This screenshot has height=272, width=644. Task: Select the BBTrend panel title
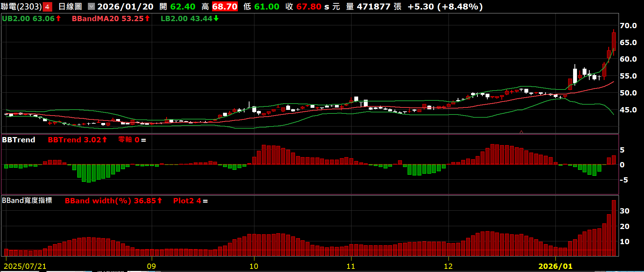pyautogui.click(x=19, y=140)
